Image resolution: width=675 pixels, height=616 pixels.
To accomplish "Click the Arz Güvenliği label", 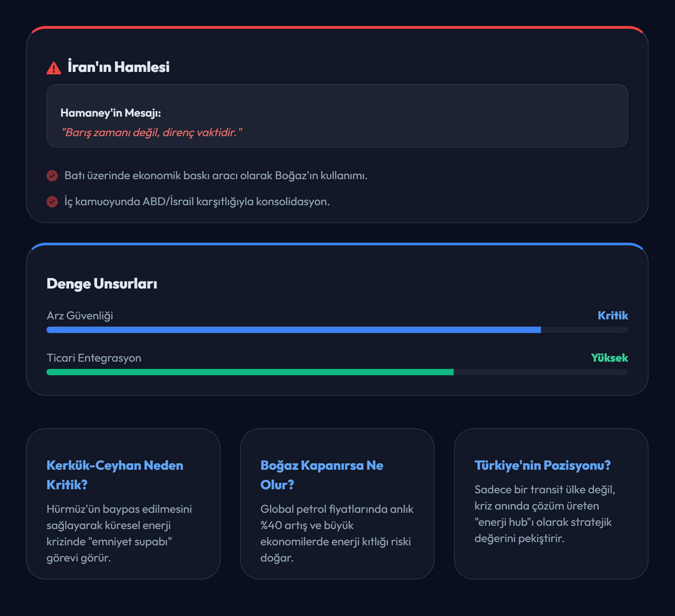I will click(x=80, y=316).
